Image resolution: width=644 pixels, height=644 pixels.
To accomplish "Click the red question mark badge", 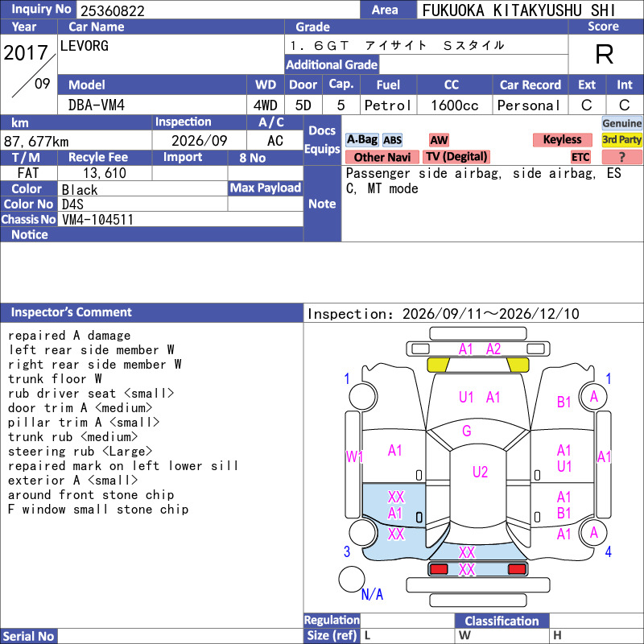I will 621,157.
